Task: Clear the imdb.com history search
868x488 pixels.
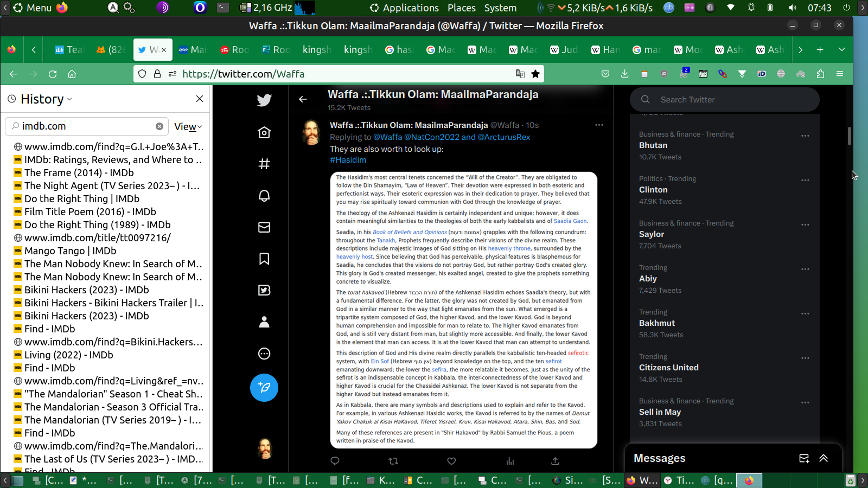Action: click(x=159, y=126)
